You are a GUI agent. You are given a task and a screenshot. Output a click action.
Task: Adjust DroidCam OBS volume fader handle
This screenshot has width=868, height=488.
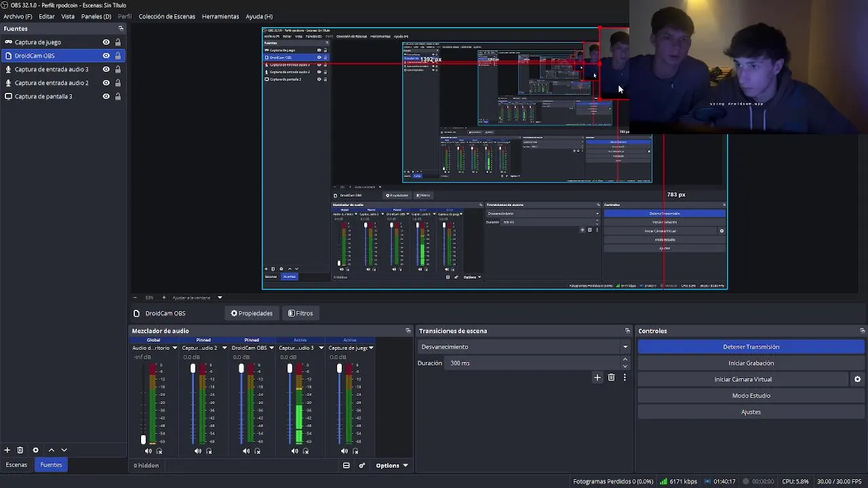[x=241, y=369]
